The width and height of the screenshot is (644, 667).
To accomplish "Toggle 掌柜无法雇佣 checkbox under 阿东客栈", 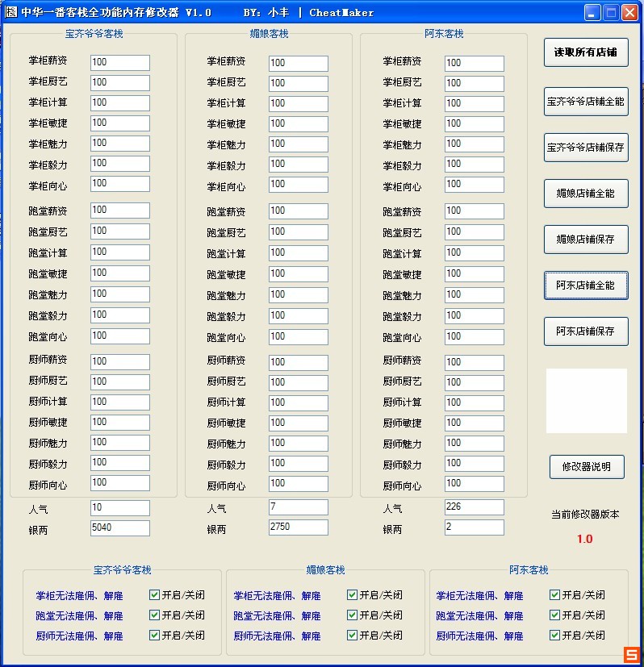I will pyautogui.click(x=555, y=595).
